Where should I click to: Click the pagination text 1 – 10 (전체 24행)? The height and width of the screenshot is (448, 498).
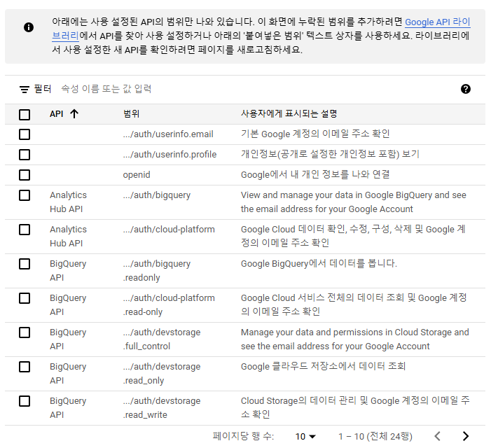click(x=375, y=437)
